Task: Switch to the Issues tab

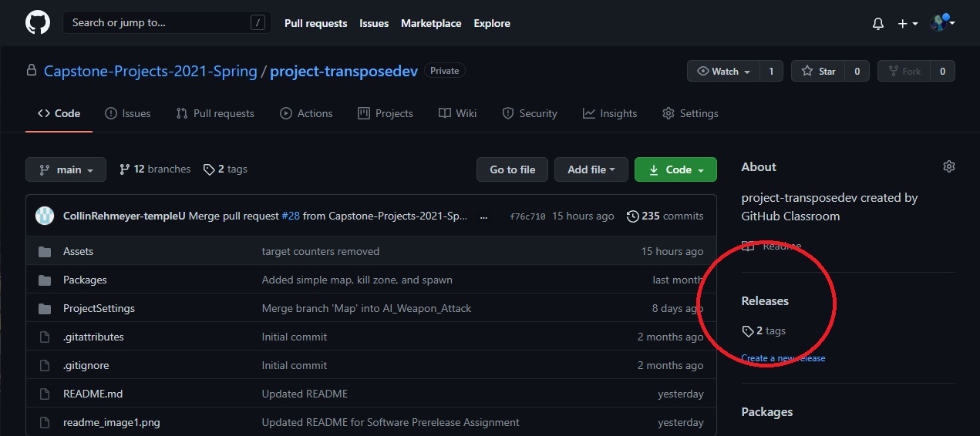Action: point(128,113)
